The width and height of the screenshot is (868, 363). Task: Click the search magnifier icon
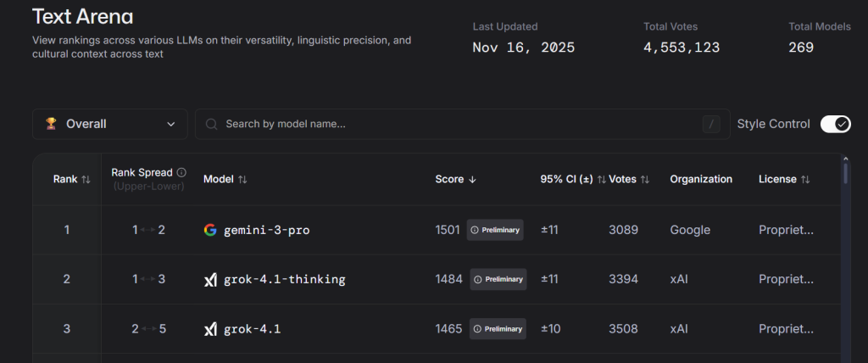211,124
